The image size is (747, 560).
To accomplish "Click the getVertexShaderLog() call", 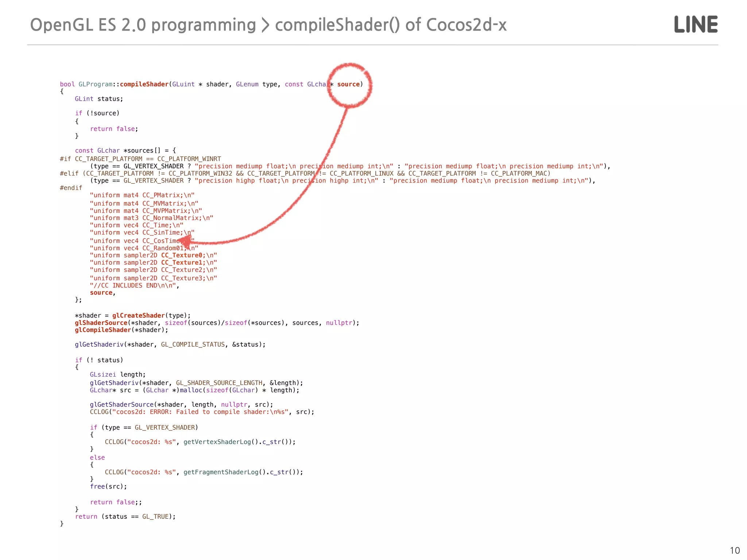I will pos(221,442).
